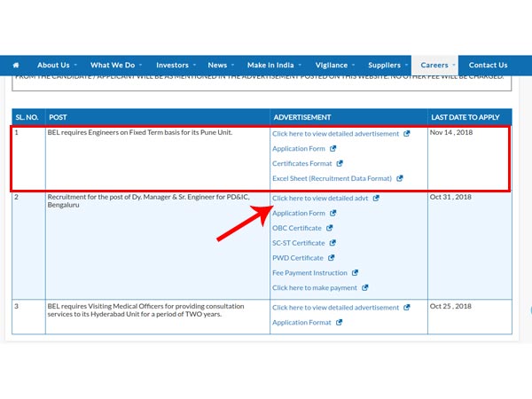Open the Investors menu
The width and height of the screenshot is (532, 399).
pos(172,65)
